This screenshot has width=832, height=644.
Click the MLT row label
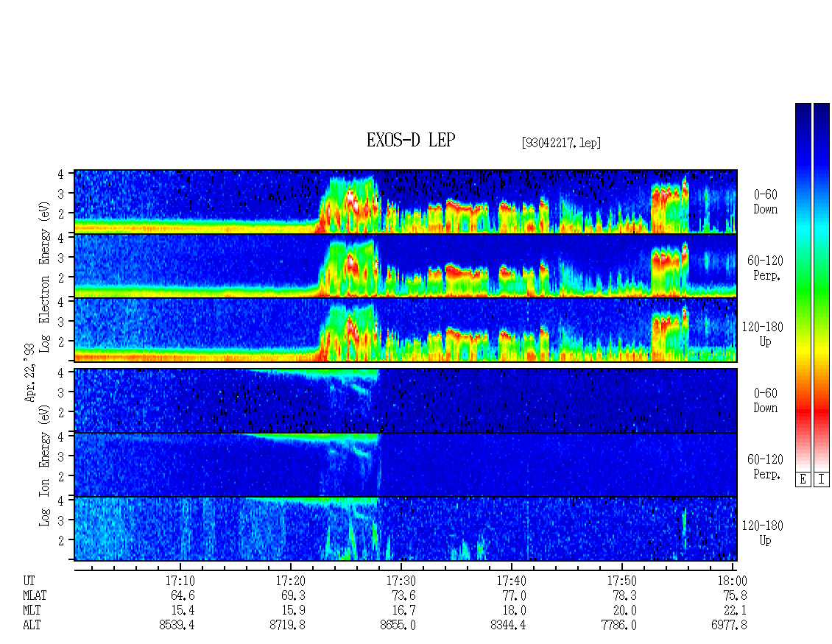(x=32, y=611)
